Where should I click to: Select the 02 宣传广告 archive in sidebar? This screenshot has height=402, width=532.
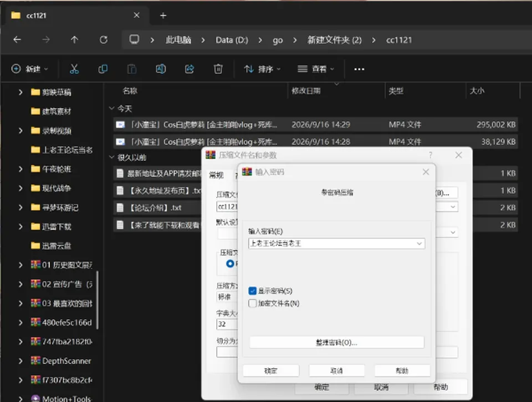click(x=62, y=284)
